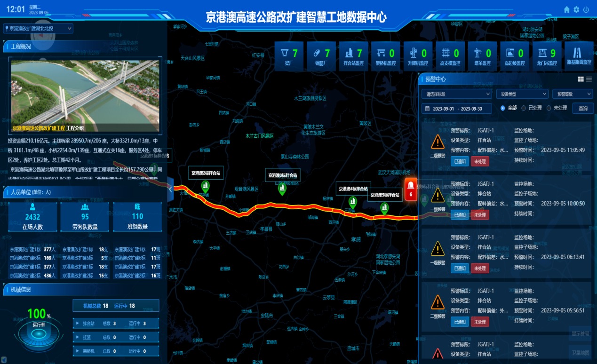Click the green map marker under 京港澳3标拌合站
This screenshot has height=364, width=597.
point(282,189)
